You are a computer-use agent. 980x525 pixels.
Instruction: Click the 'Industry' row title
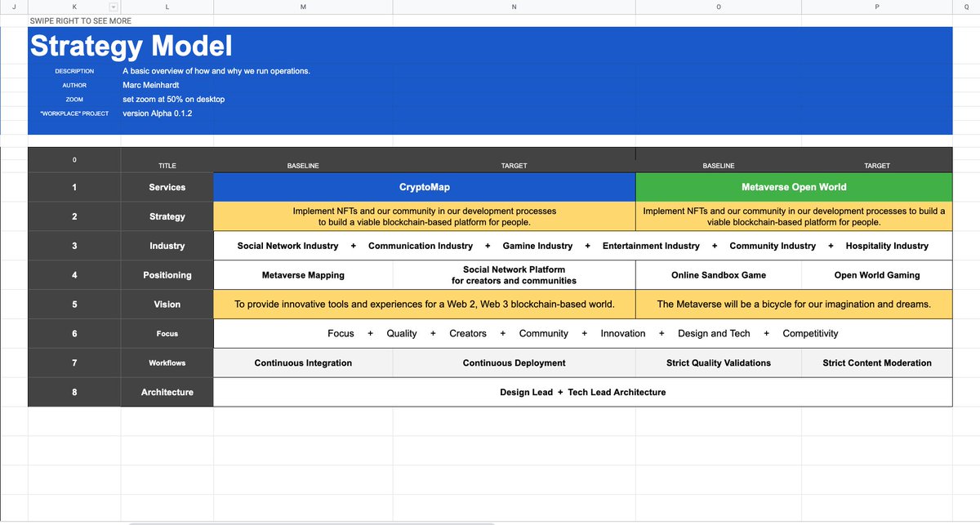pyautogui.click(x=167, y=246)
